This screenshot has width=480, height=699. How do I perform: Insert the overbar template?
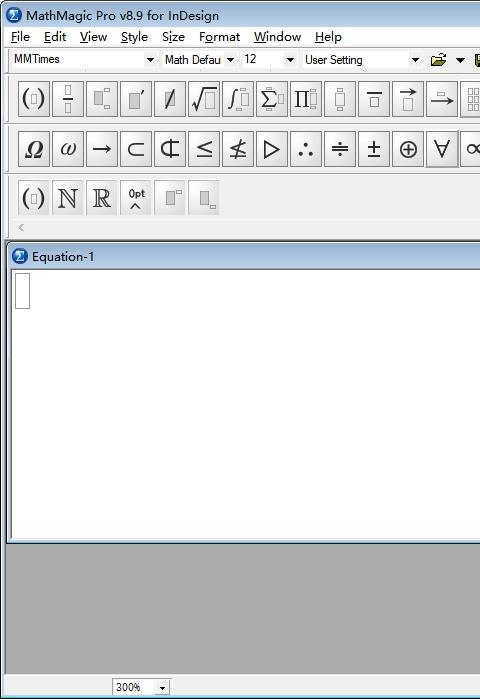(374, 99)
